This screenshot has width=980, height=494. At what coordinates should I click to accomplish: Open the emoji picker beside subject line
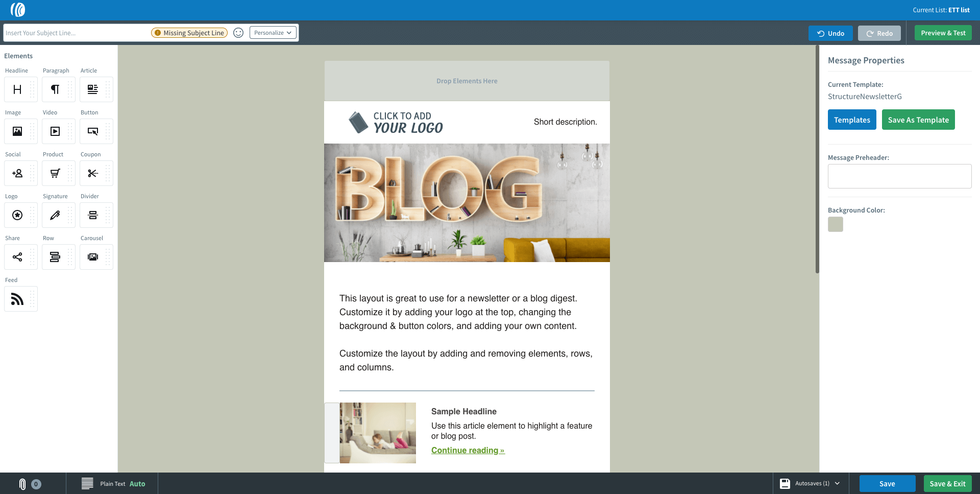click(238, 32)
